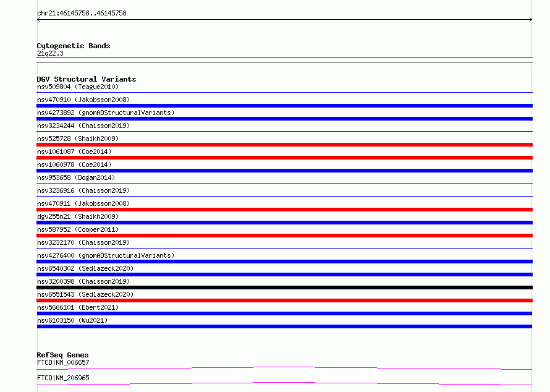Click the nsv470911 (Jakobsson2008) label

click(x=83, y=203)
